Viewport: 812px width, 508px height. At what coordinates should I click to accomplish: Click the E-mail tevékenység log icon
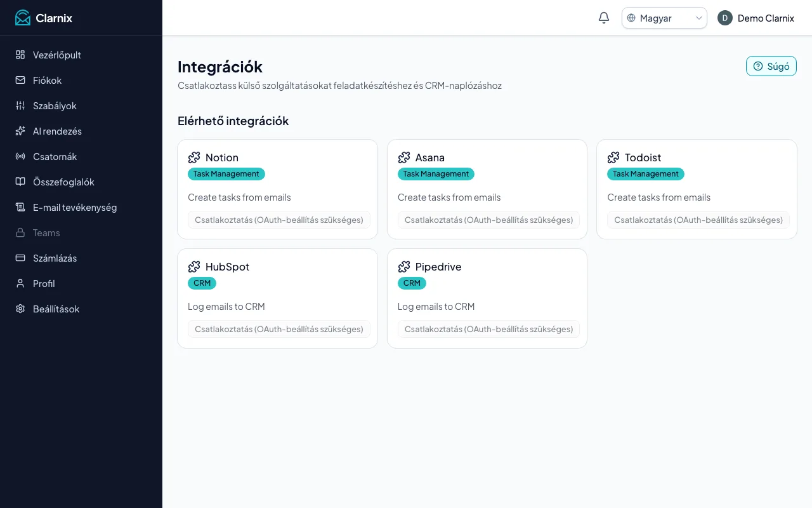point(20,207)
